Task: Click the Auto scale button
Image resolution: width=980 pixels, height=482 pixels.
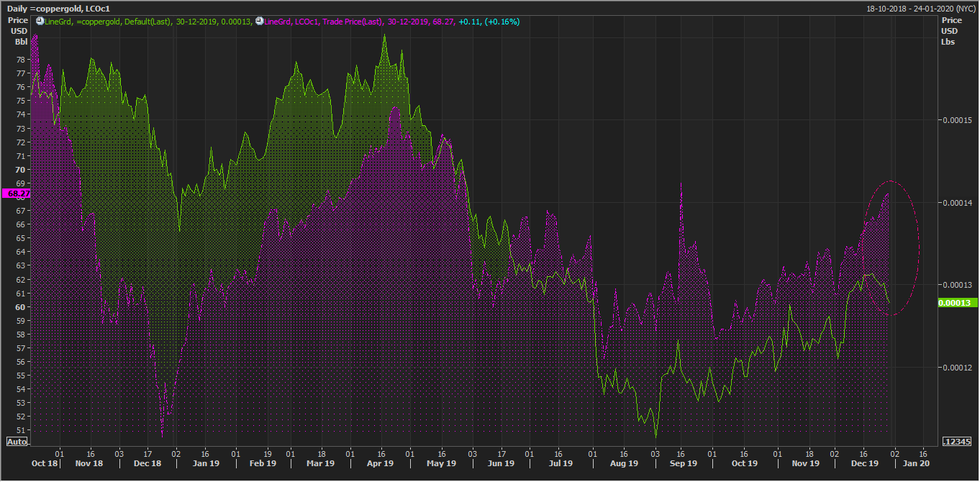Action: pyautogui.click(x=17, y=441)
